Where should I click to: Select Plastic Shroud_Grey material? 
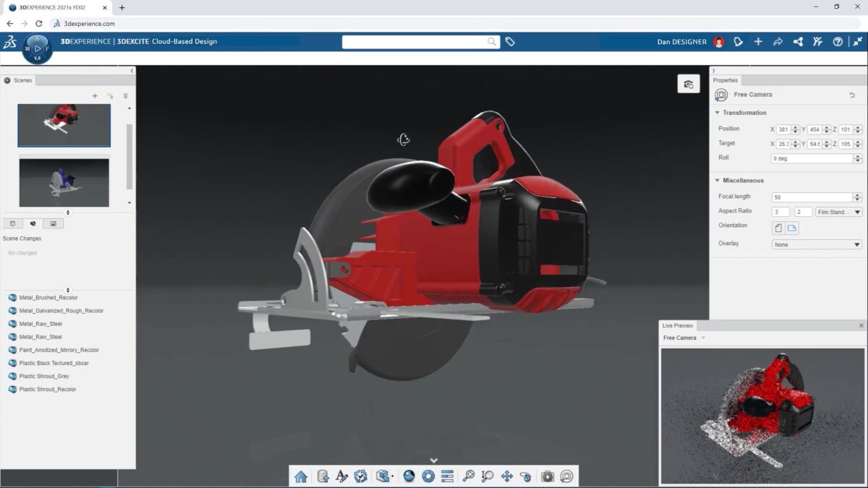tap(44, 376)
